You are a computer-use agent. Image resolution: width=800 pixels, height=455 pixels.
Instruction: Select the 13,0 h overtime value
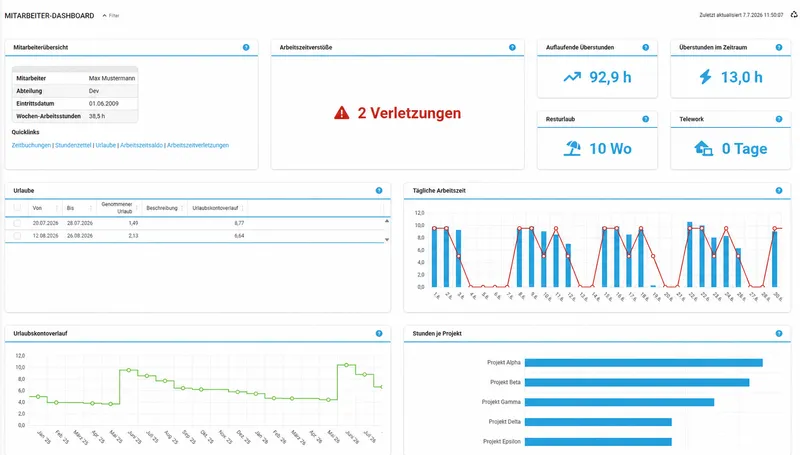coord(741,77)
